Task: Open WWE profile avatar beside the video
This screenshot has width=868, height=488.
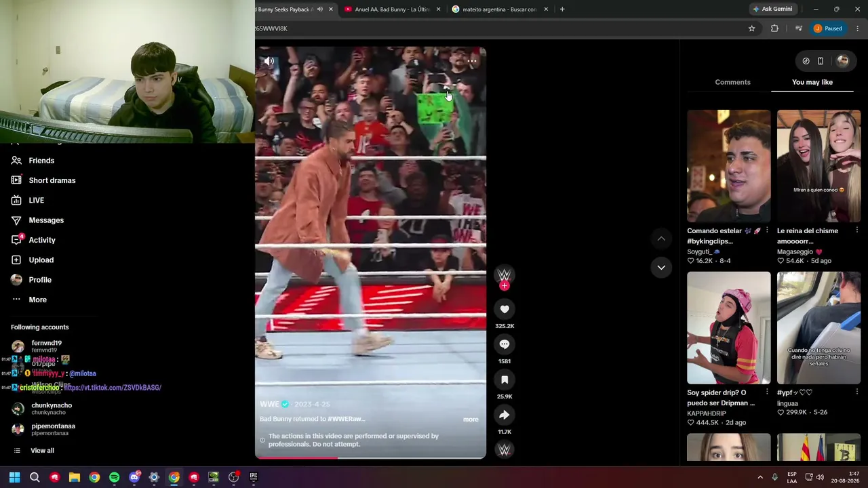Action: 504,274
